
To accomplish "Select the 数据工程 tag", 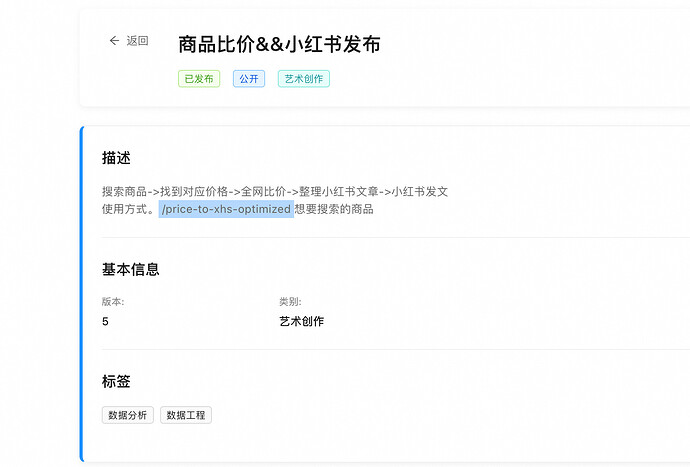I will (x=186, y=415).
